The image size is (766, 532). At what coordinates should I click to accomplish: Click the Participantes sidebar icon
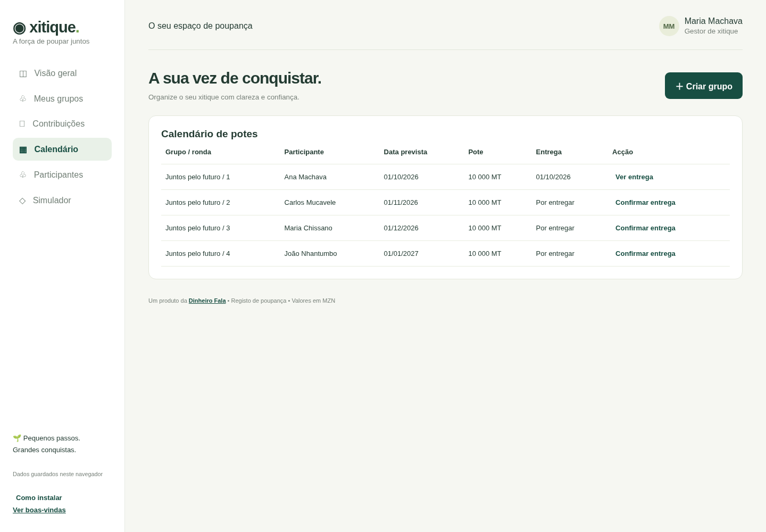(x=23, y=175)
